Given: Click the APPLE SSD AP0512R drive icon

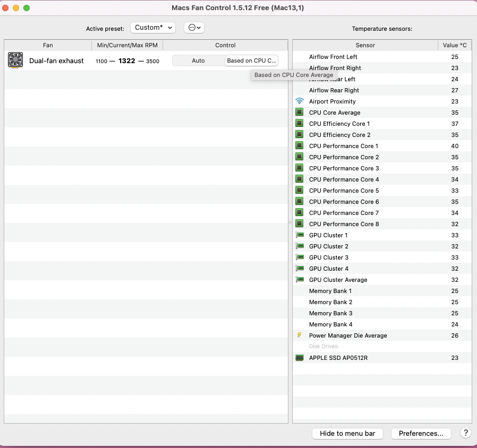Looking at the screenshot, I should pos(300,358).
